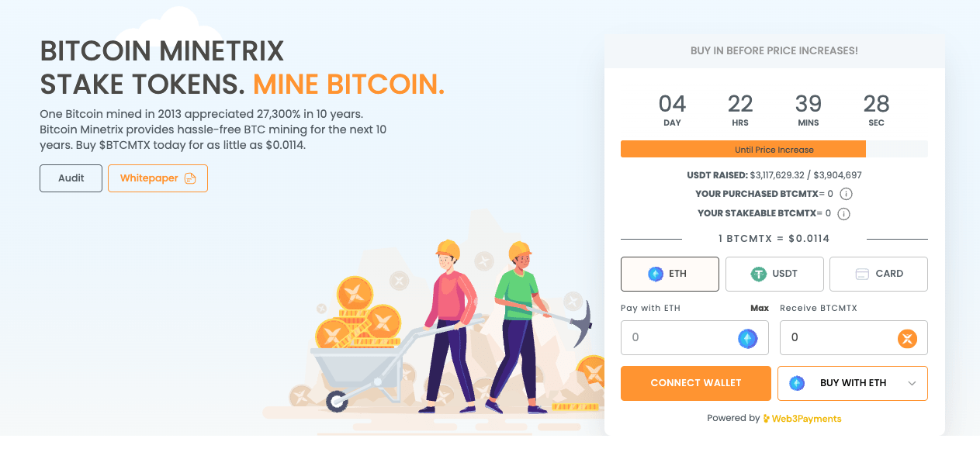The width and height of the screenshot is (980, 473).
Task: Click the BTCMTX token icon in Receive field
Action: point(907,338)
